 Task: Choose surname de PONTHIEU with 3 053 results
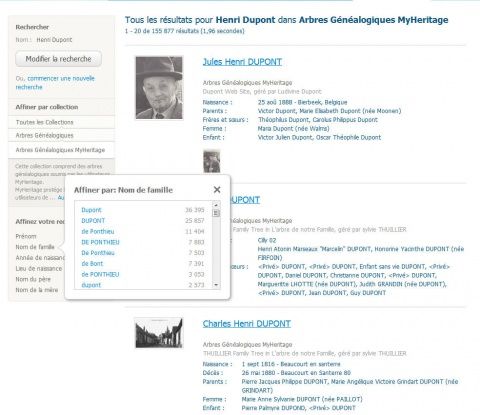[100, 274]
